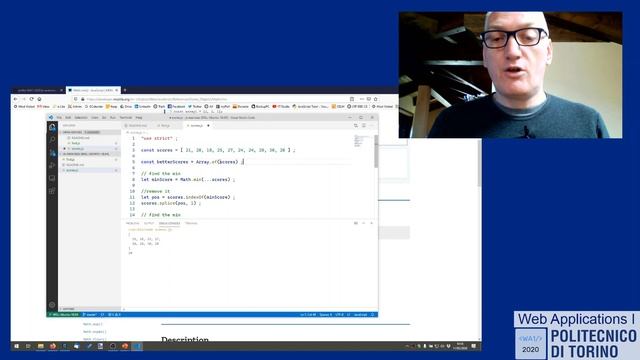Open the Output panel tab

[149, 223]
